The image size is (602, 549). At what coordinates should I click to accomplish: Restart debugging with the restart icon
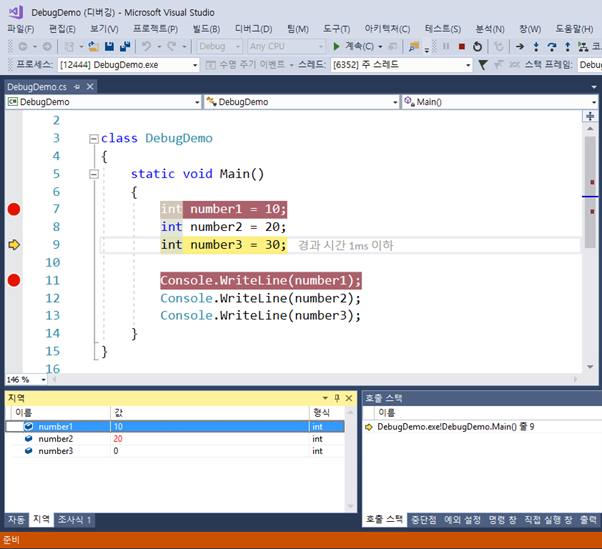(477, 46)
